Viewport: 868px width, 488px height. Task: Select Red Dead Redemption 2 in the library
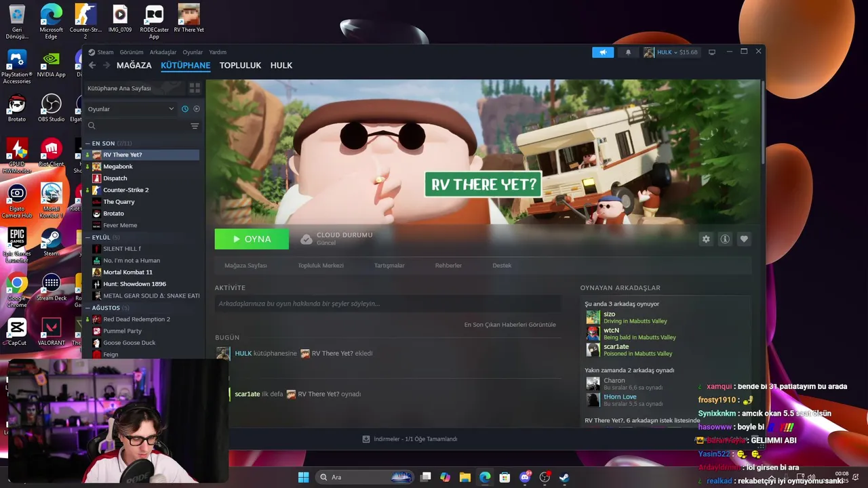point(136,319)
